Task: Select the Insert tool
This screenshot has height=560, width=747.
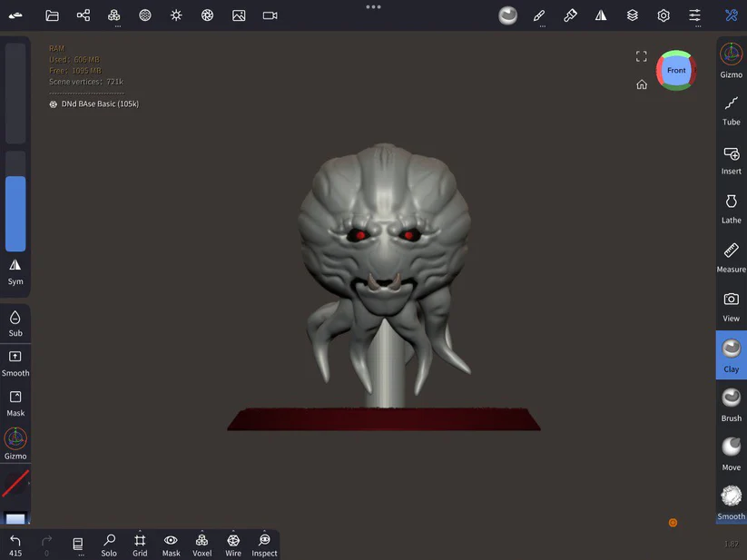Action: (x=732, y=161)
